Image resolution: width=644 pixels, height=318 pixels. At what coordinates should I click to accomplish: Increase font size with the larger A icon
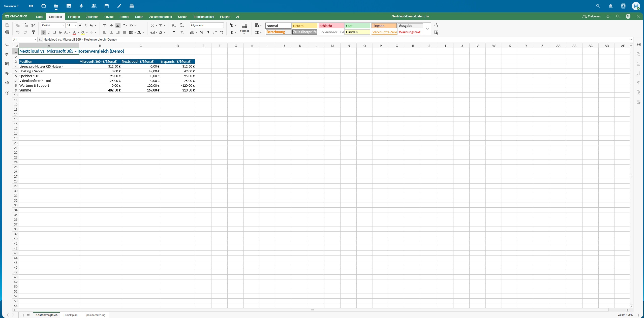pos(80,25)
